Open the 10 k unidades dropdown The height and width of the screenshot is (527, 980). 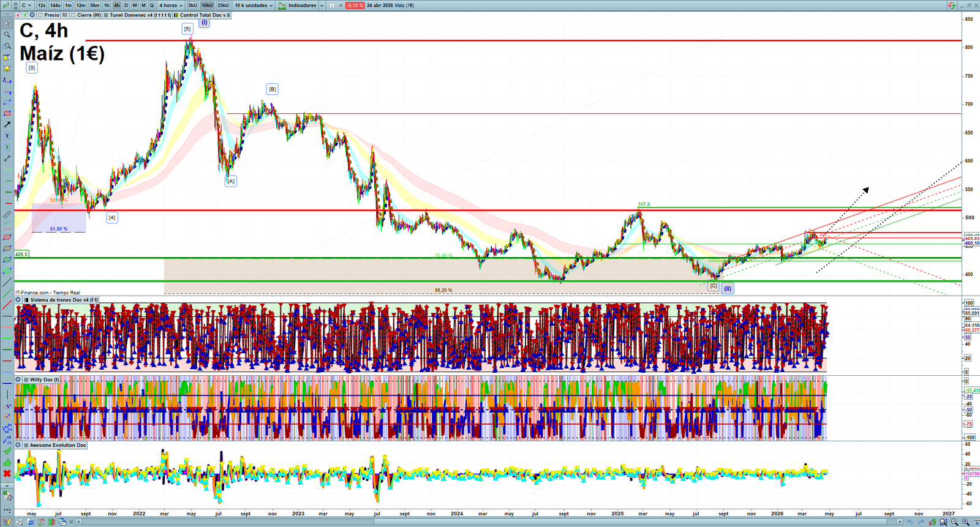click(x=254, y=6)
